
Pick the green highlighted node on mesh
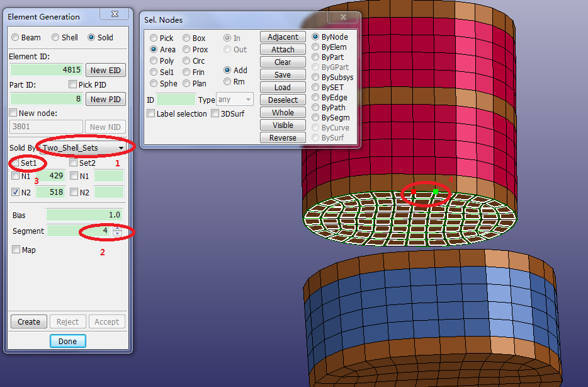435,191
